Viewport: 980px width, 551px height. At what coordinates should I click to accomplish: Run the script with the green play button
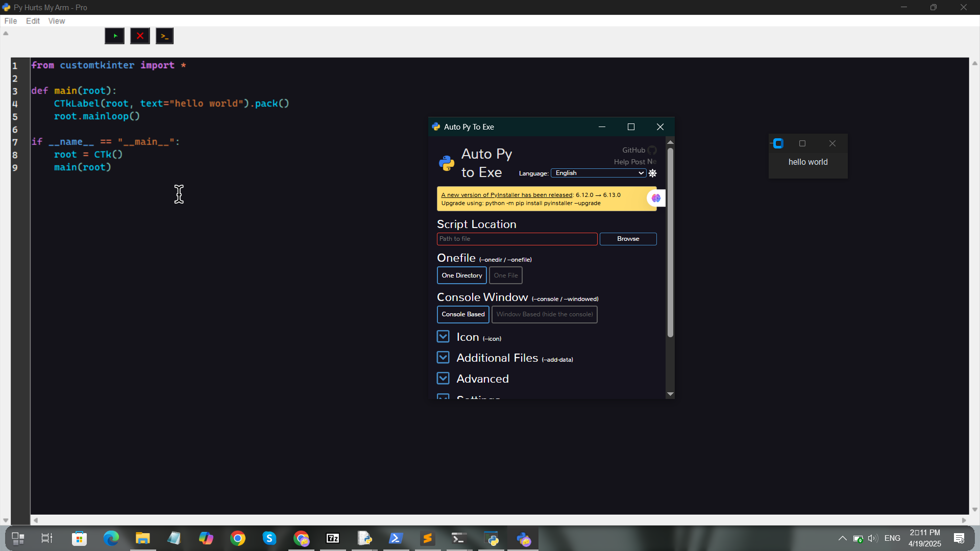[115, 36]
